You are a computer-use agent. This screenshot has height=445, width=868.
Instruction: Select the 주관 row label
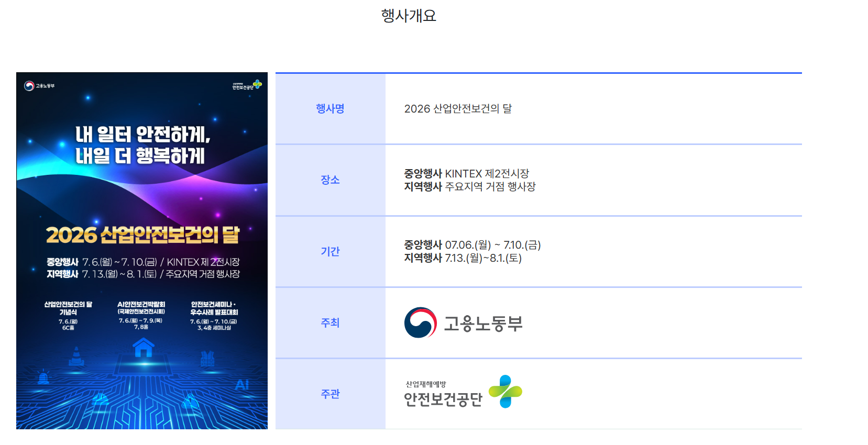(330, 394)
